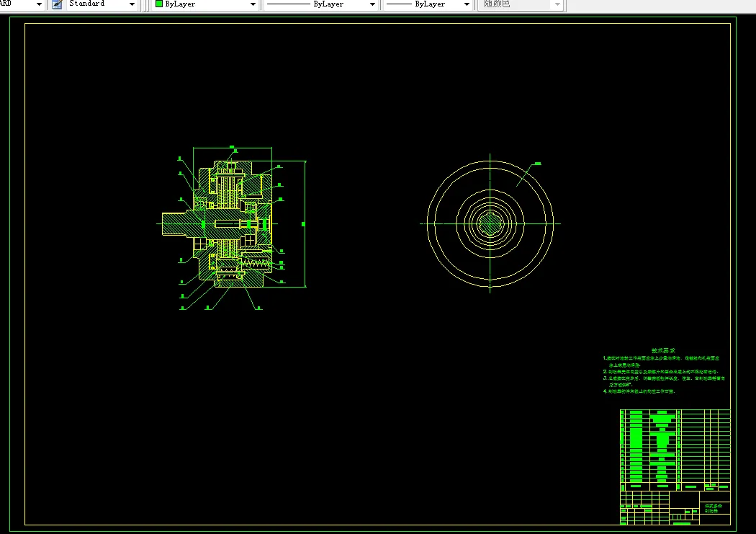Select the vertical height dimension beside the section view

tap(305, 224)
